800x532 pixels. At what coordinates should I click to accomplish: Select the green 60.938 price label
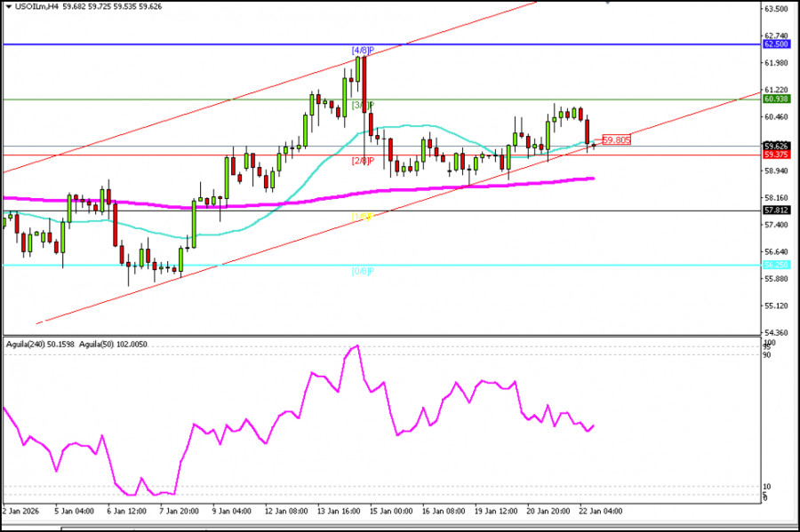pyautogui.click(x=776, y=99)
